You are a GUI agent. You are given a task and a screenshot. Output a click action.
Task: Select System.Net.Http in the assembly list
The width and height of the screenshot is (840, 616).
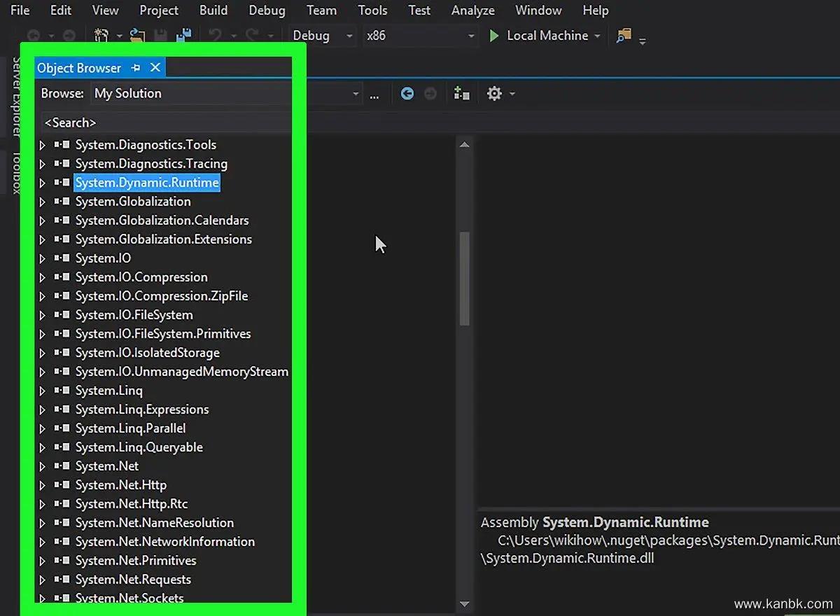click(x=120, y=485)
